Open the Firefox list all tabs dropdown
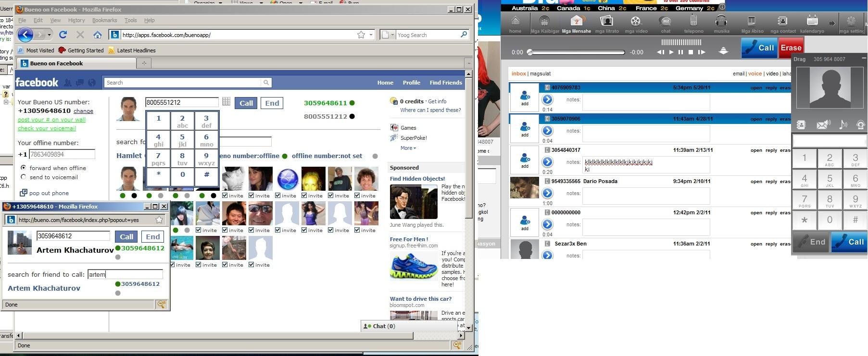 tap(468, 63)
